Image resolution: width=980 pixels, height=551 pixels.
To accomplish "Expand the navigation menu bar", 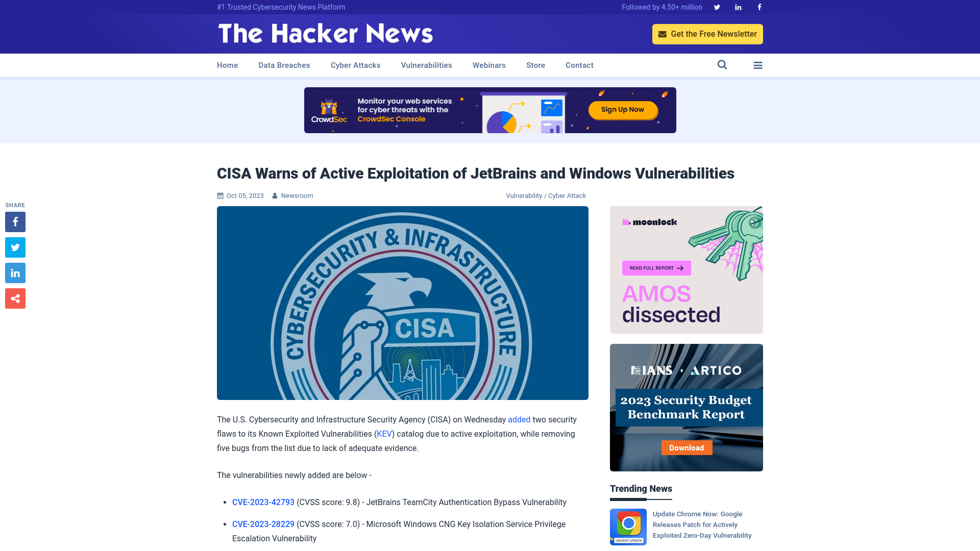I will point(758,65).
